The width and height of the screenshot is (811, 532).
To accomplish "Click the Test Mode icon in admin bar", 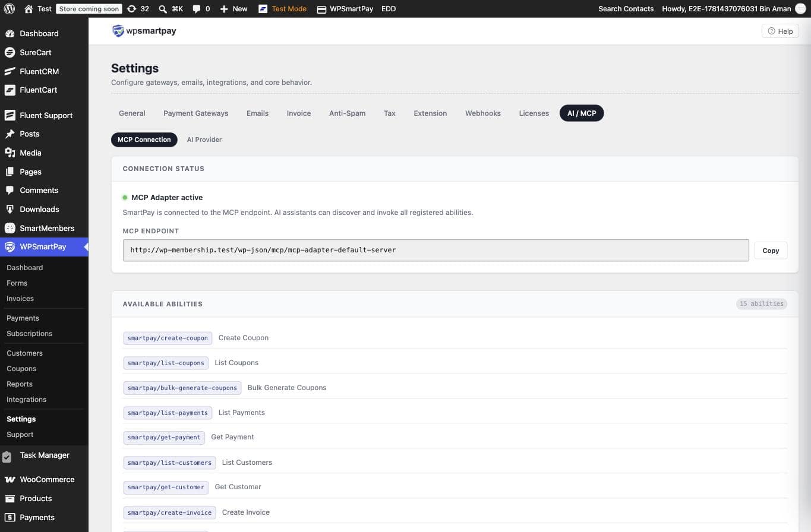I will 263,9.
